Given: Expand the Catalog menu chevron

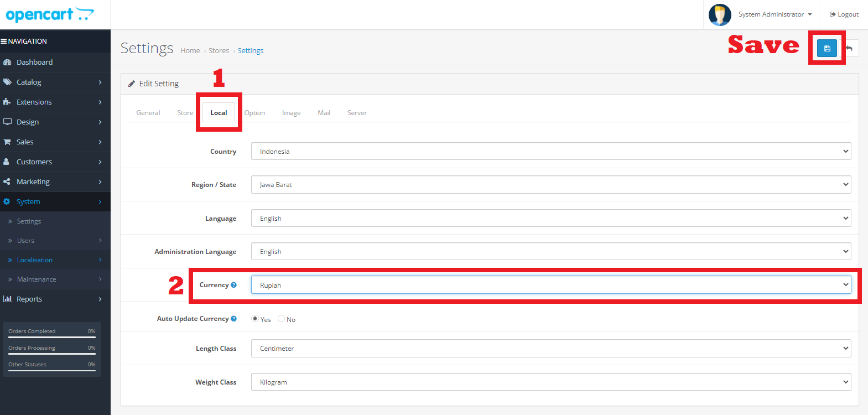Looking at the screenshot, I should click(100, 82).
